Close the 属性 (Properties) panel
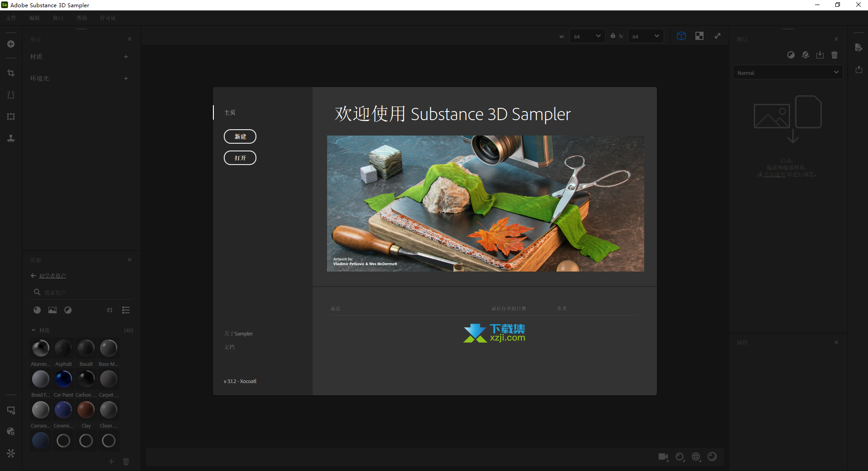Viewport: 868px width, 471px height. (836, 342)
